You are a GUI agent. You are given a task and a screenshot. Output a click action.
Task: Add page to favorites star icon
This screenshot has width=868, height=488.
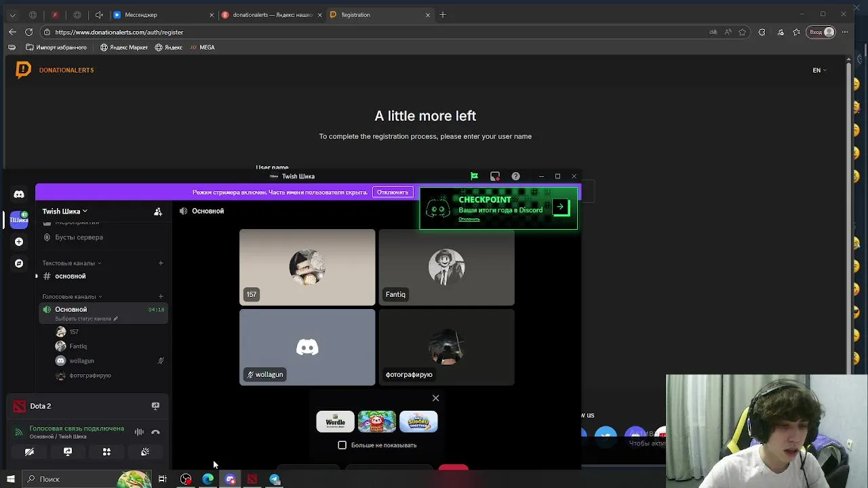[x=743, y=32]
